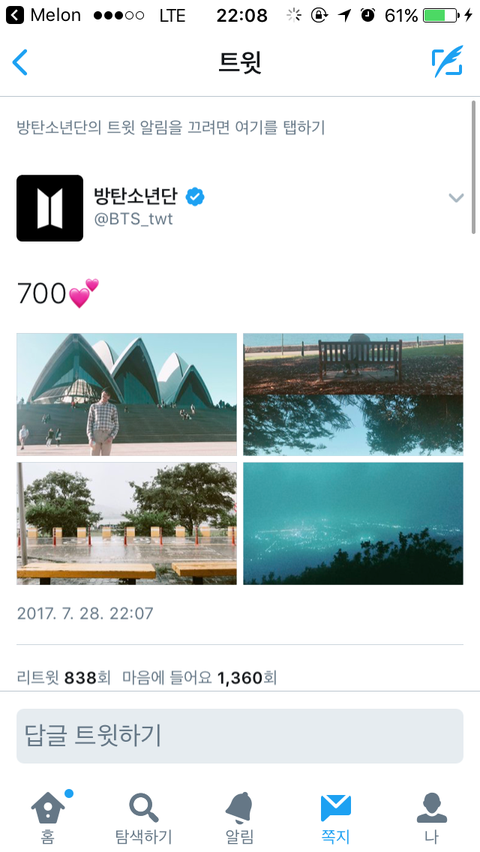The image size is (480, 852).
Task: Switch to the 알림 notifications tab
Action: click(x=240, y=817)
